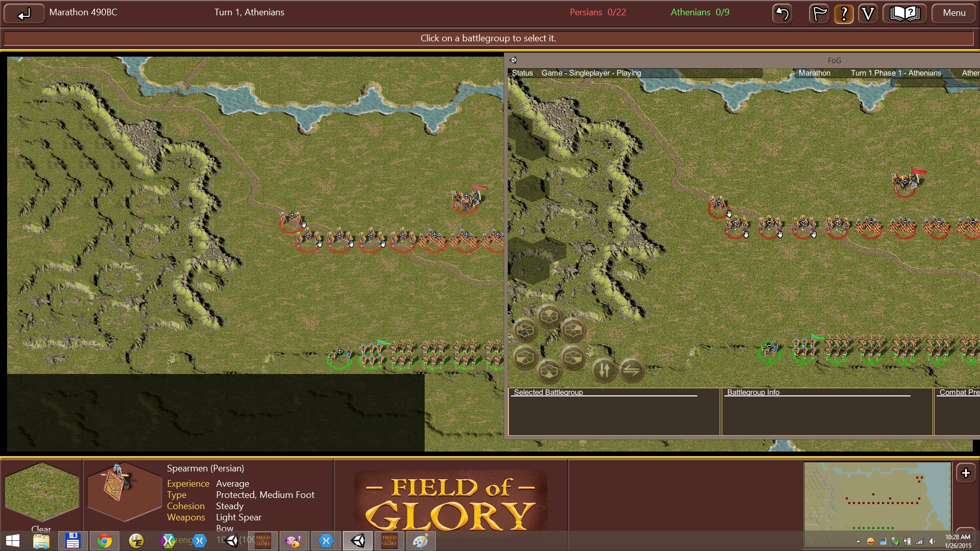Screen dimensions: 980x551
Task: Click the 'Spearmen (Persian)' unit name
Action: (x=205, y=468)
